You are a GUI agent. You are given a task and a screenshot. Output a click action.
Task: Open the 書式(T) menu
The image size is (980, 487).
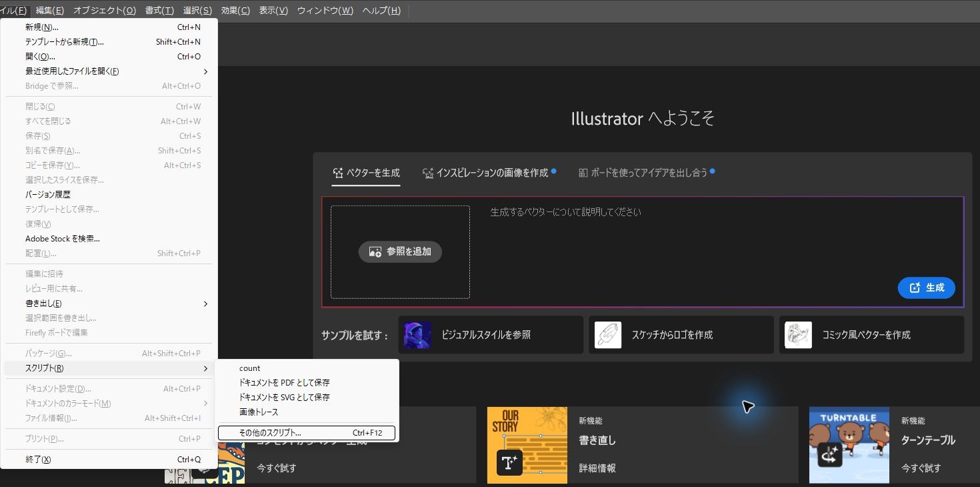click(x=160, y=11)
